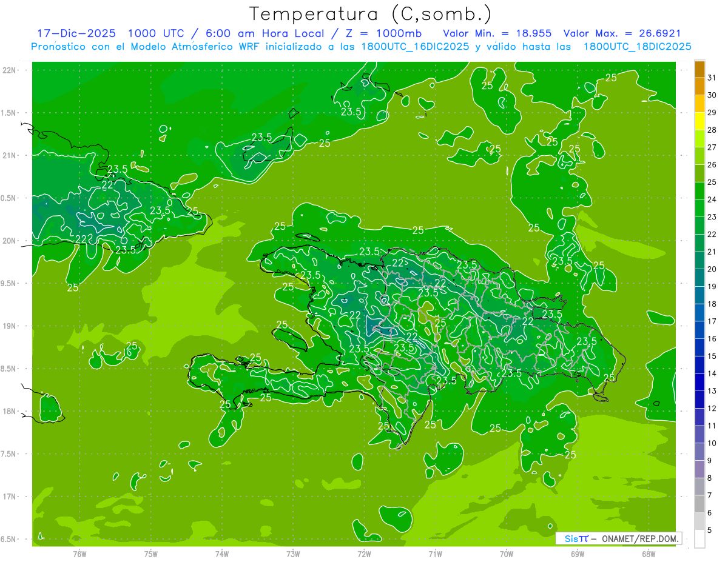Click the '20N' latitude axis label
The width and height of the screenshot is (728, 562).
pos(9,241)
